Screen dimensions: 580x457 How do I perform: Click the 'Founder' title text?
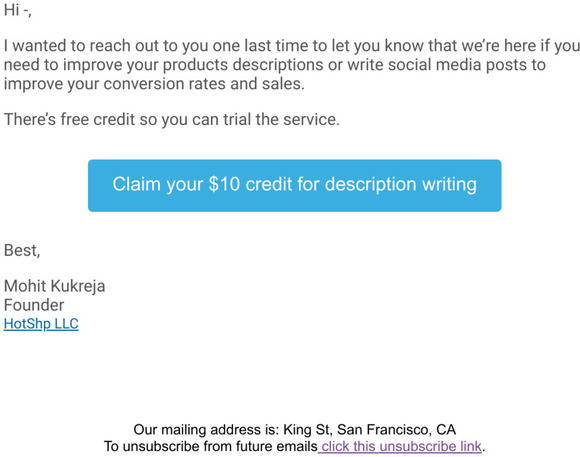[34, 305]
